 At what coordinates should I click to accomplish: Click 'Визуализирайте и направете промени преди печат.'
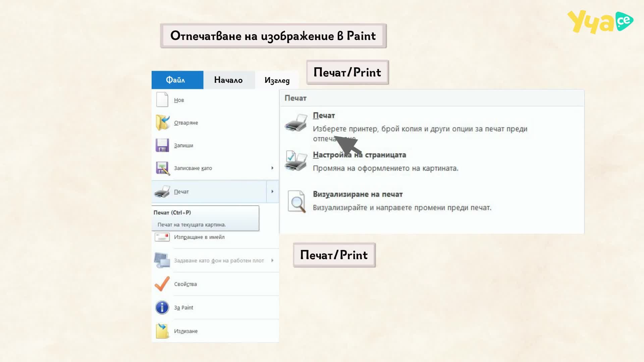(x=402, y=207)
